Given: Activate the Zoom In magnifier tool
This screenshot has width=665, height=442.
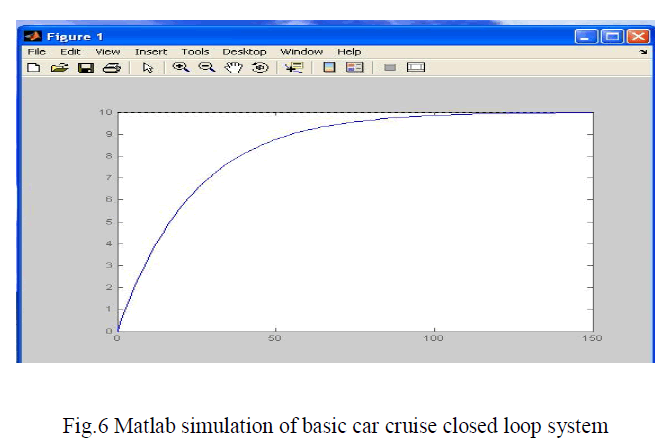Looking at the screenshot, I should [x=181, y=68].
